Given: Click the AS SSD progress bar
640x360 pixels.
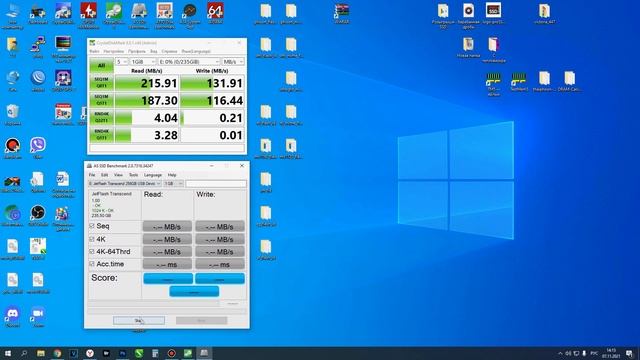Looking at the screenshot, I should click(x=154, y=304).
